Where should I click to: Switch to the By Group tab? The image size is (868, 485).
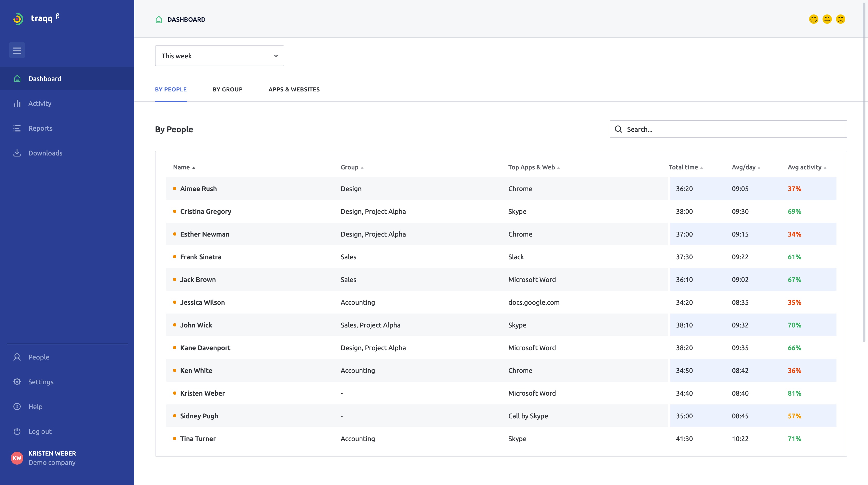[227, 89]
